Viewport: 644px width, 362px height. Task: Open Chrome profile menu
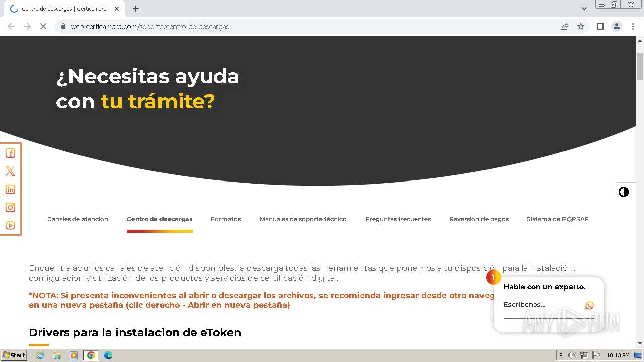tap(617, 26)
